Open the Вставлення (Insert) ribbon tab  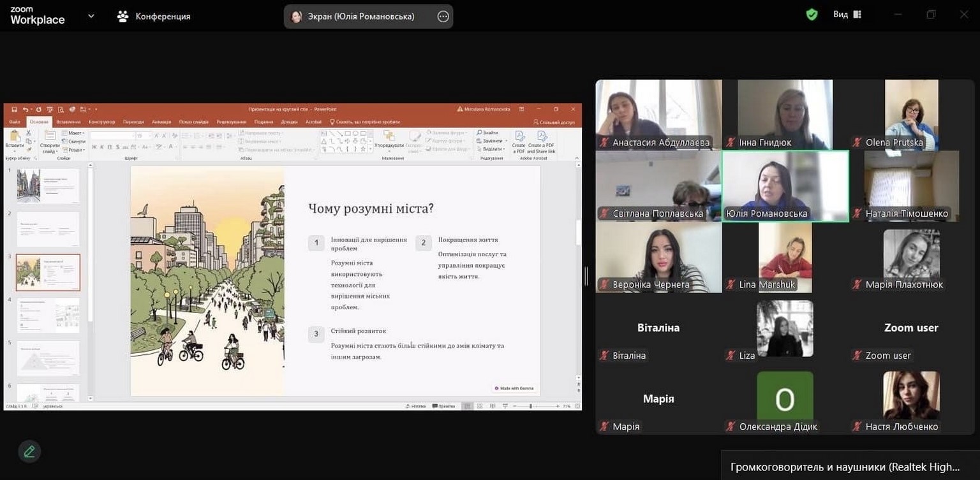coord(68,122)
